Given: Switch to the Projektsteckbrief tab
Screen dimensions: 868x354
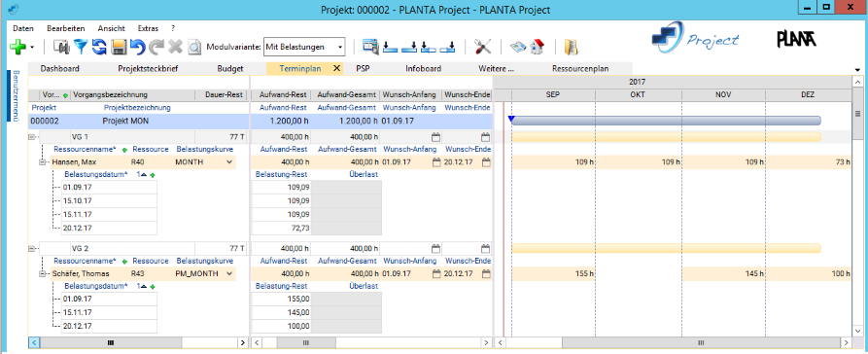Looking at the screenshot, I should pyautogui.click(x=148, y=69).
